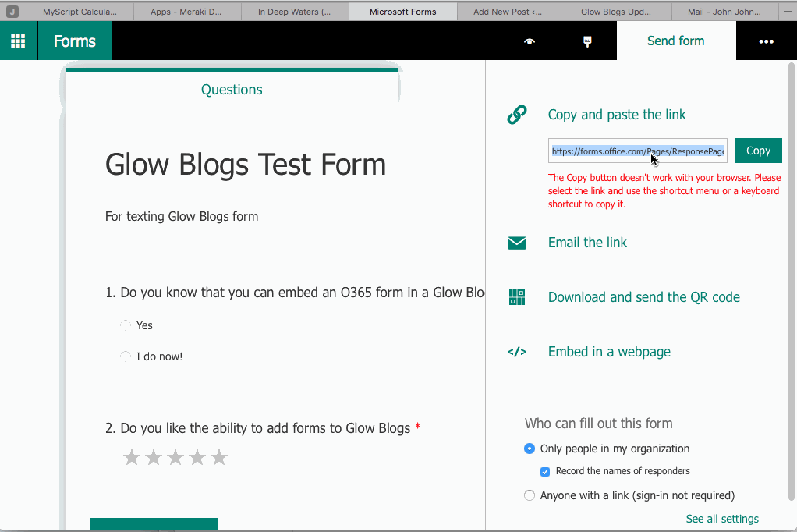The height and width of the screenshot is (532, 797).
Task: Click Download and send the QR code
Action: click(x=644, y=297)
